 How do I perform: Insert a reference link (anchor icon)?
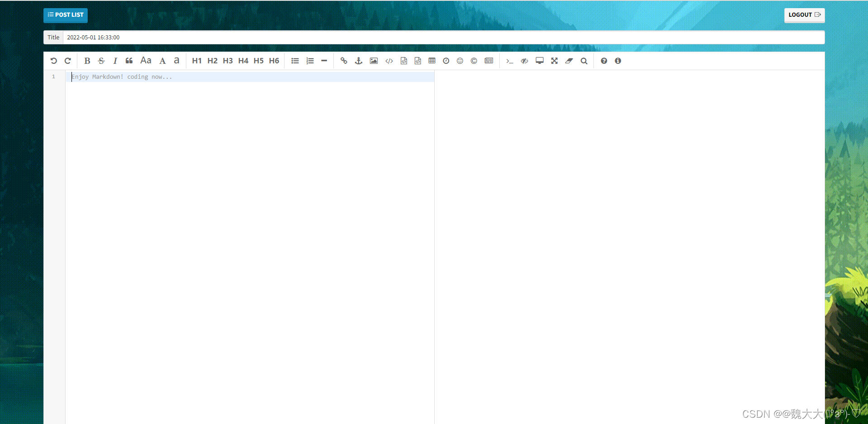[359, 61]
